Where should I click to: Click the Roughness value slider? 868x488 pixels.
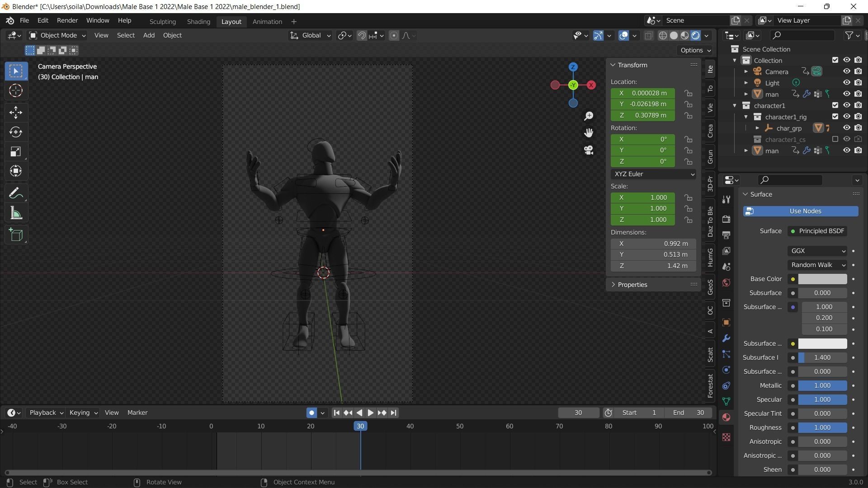coord(822,427)
